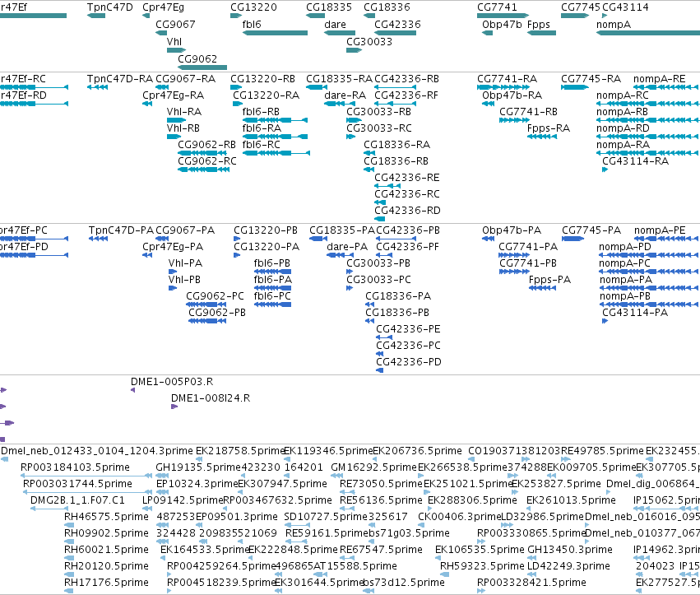Click EST label EK261013.5prime
This screenshot has height=595, width=700.
(x=571, y=500)
